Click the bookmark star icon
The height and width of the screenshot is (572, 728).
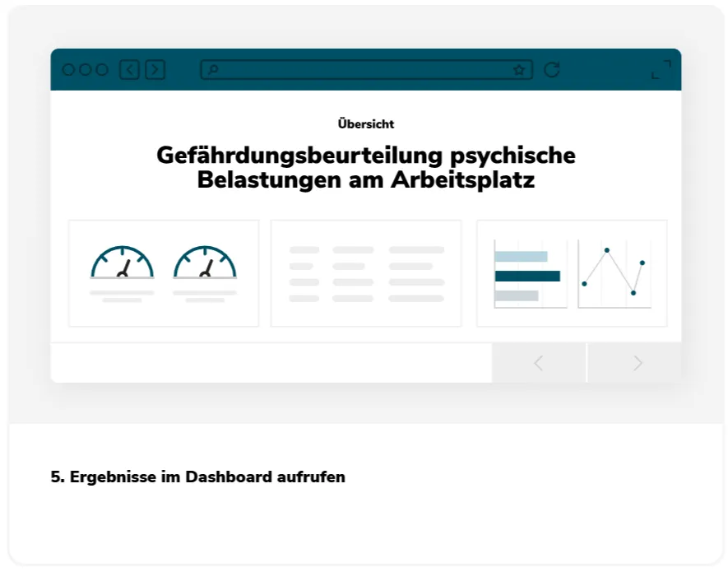pos(519,70)
